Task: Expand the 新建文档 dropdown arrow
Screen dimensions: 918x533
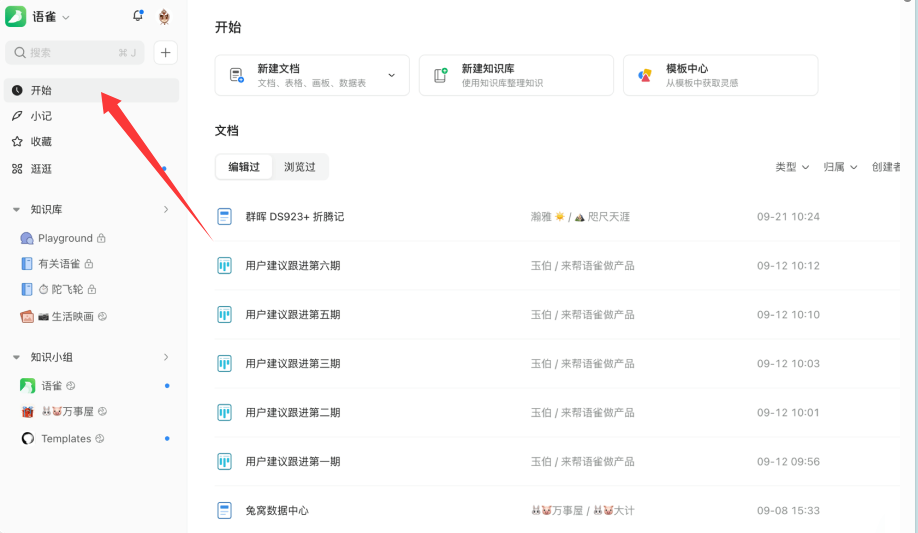Action: pyautogui.click(x=391, y=75)
